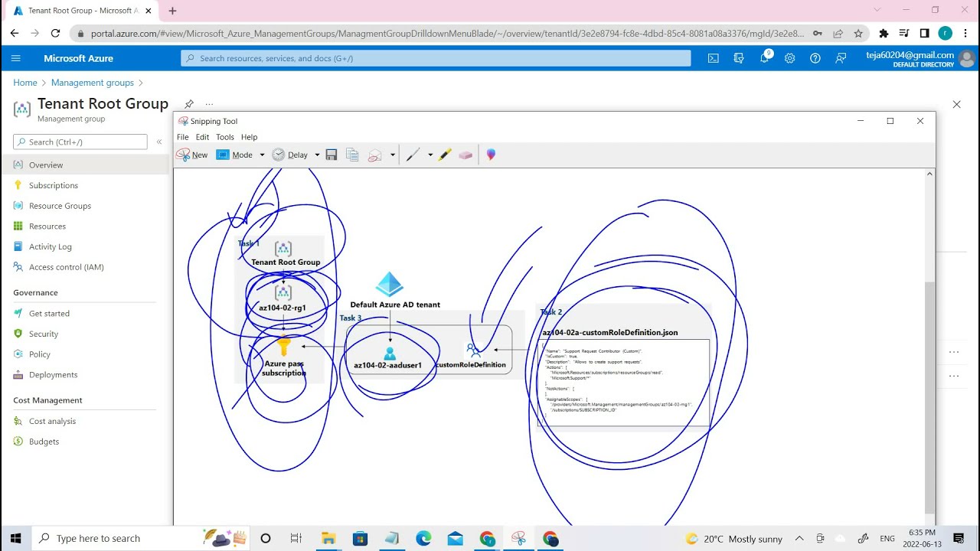Viewport: 980px width, 551px height.
Task: Click the Chrome address bar URL
Action: pyautogui.click(x=448, y=34)
